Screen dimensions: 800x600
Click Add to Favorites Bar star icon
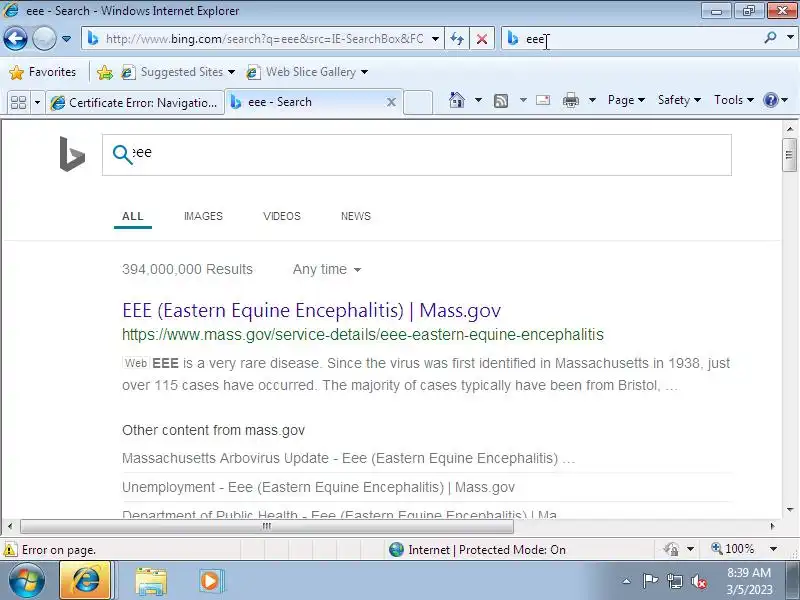tap(105, 72)
